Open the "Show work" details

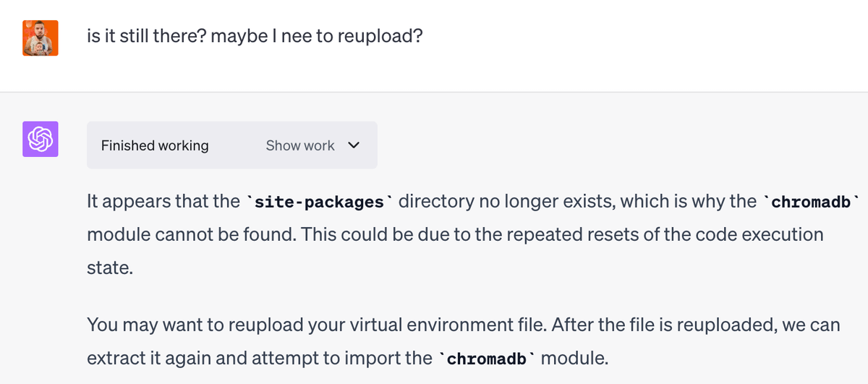click(300, 145)
